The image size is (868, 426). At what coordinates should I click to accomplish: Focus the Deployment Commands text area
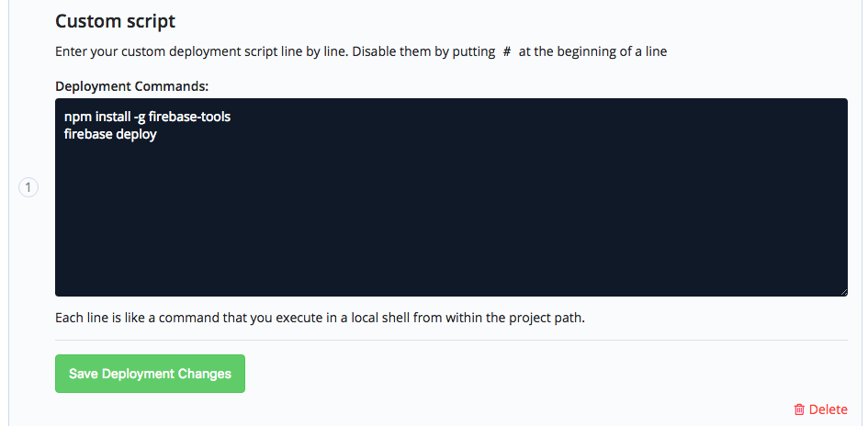(x=451, y=220)
